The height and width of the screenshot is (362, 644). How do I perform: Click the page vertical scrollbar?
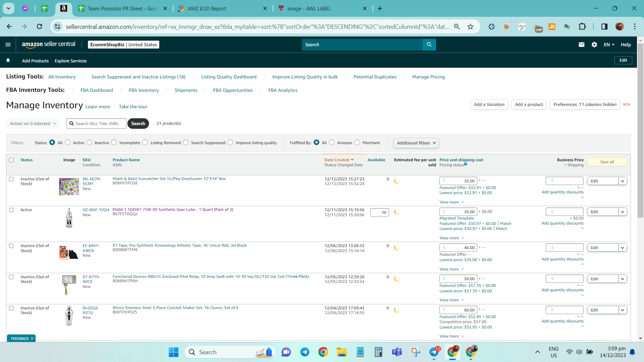point(640,131)
